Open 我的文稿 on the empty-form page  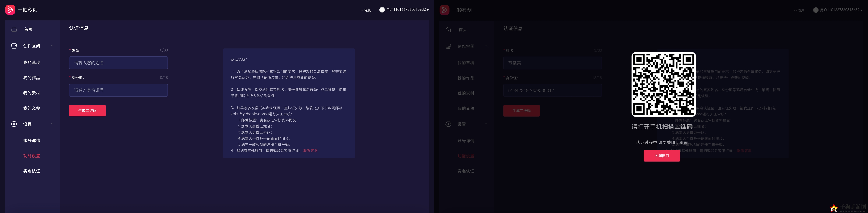[32, 108]
